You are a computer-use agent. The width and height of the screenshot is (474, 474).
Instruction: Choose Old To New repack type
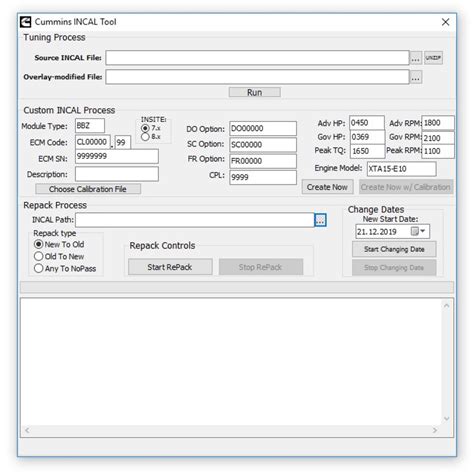(x=39, y=256)
